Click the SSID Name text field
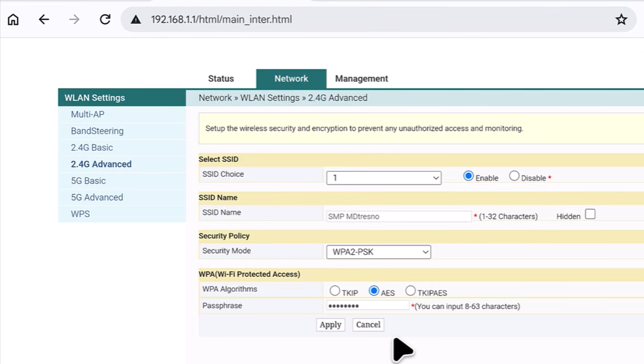The height and width of the screenshot is (364, 644). point(398,216)
